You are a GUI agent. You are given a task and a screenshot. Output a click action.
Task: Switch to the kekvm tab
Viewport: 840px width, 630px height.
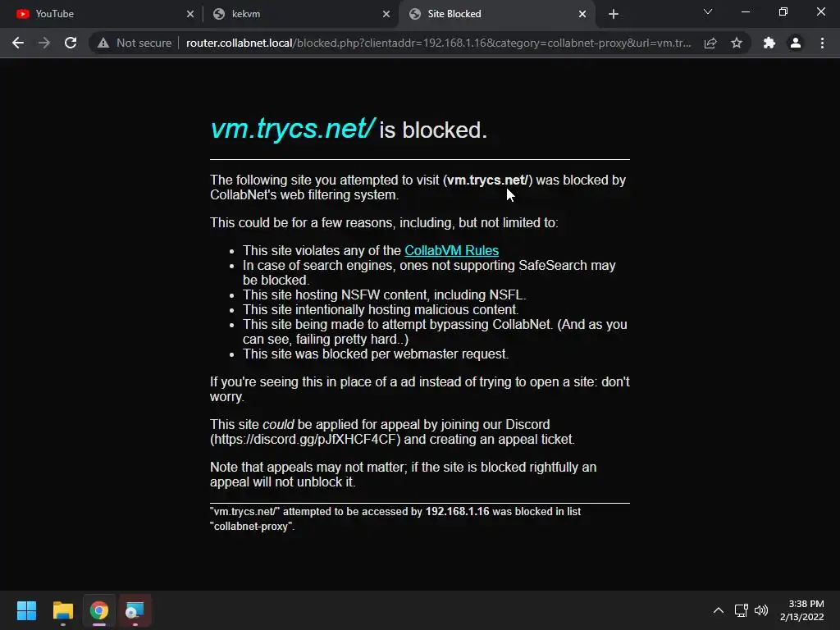pos(300,14)
